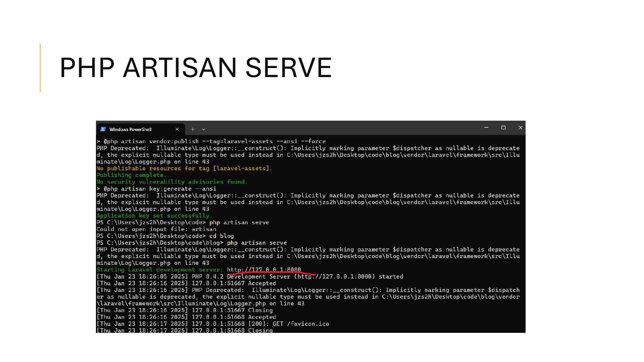
Task: Open a new terminal tab with plus
Action: 193,129
